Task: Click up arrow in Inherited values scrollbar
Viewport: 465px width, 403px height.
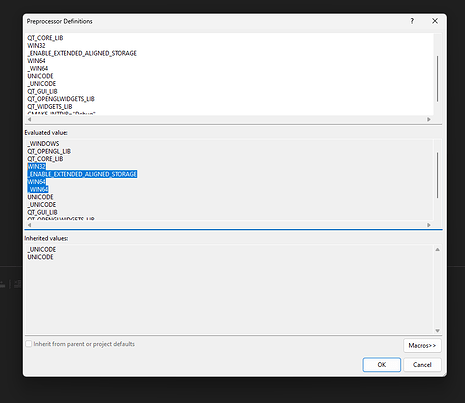Action: [437, 249]
